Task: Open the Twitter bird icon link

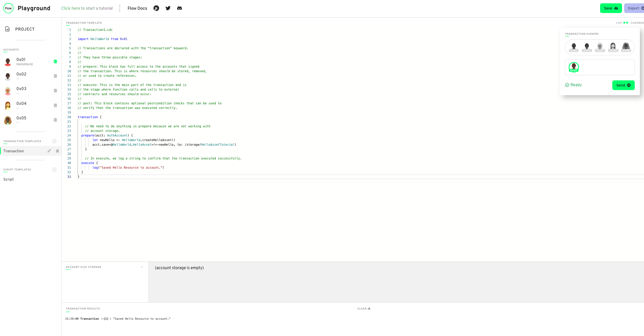Action: coord(168,8)
